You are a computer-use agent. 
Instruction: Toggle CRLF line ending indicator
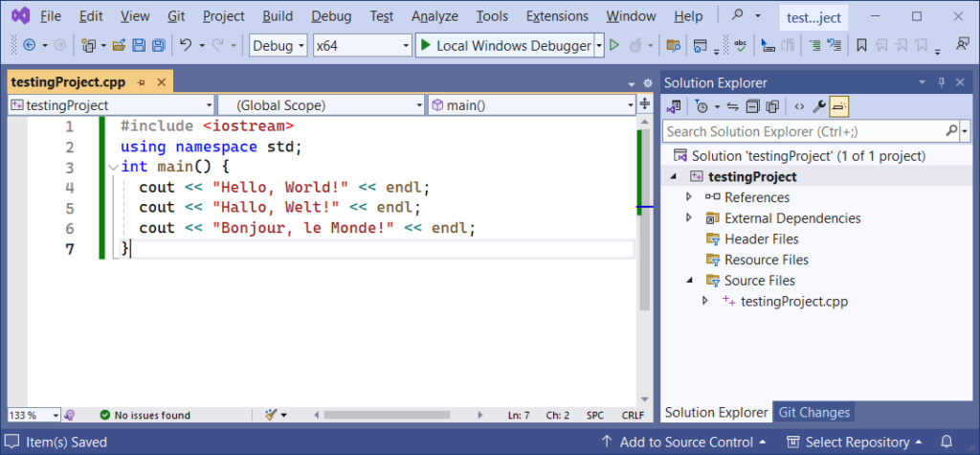633,415
